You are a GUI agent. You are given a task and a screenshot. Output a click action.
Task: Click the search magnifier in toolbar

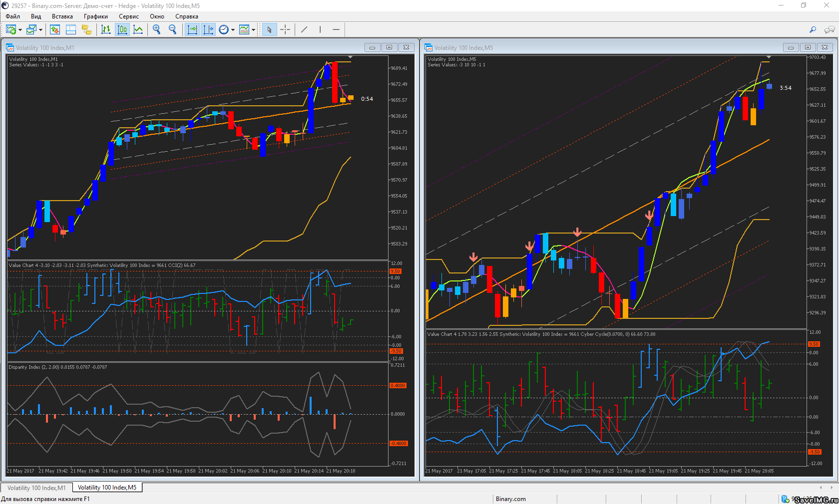click(813, 30)
